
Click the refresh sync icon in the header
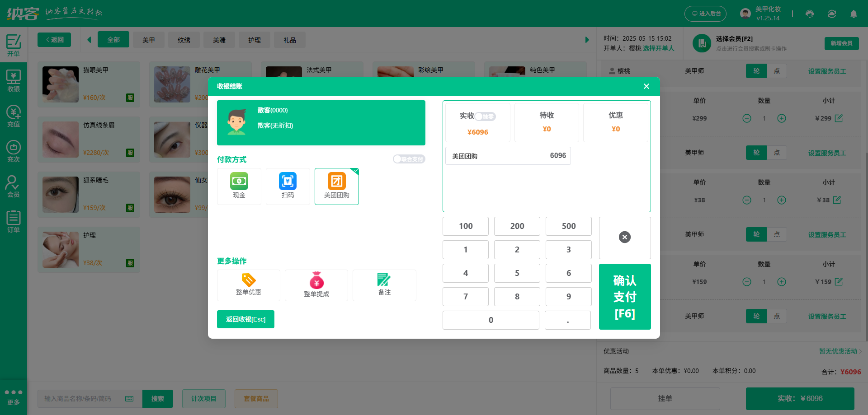[832, 14]
